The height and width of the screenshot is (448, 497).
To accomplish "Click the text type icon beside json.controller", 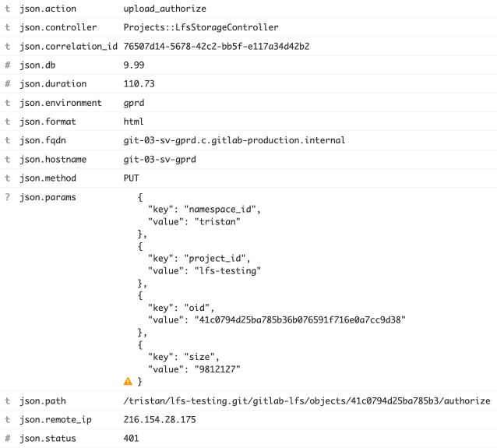I will [x=8, y=27].
